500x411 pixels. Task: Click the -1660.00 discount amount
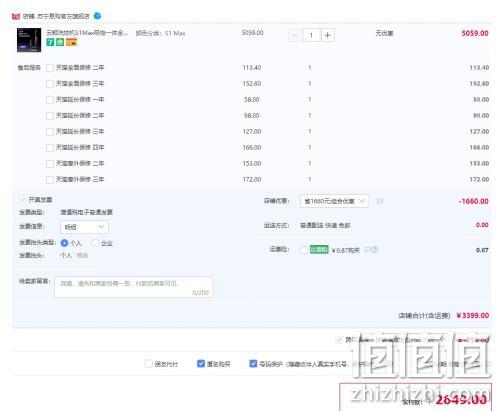point(473,201)
